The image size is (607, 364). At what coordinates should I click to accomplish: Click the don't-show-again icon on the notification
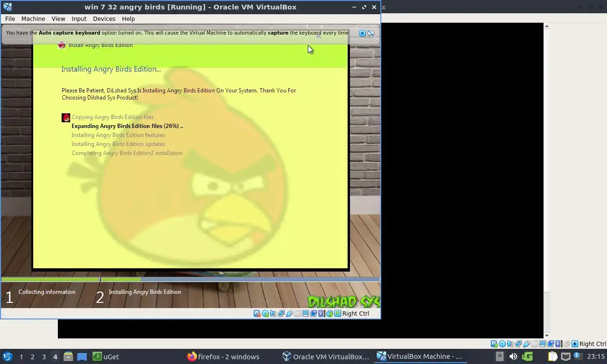coord(371,33)
